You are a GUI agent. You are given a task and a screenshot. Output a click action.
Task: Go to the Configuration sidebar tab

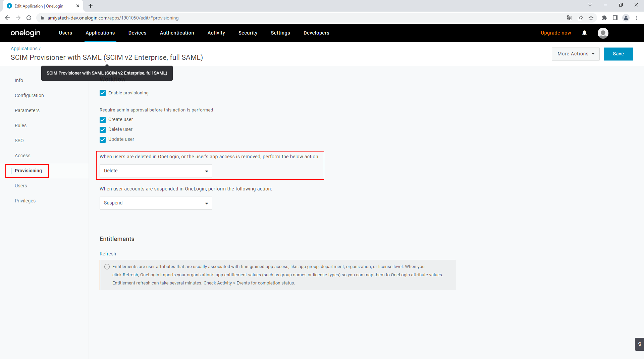pos(29,95)
